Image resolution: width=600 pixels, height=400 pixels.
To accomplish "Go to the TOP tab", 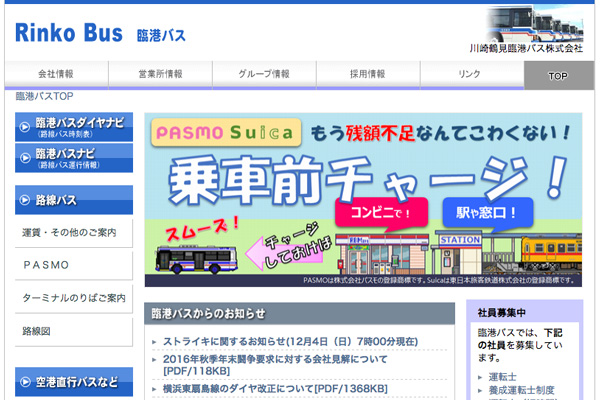I will pos(559,76).
